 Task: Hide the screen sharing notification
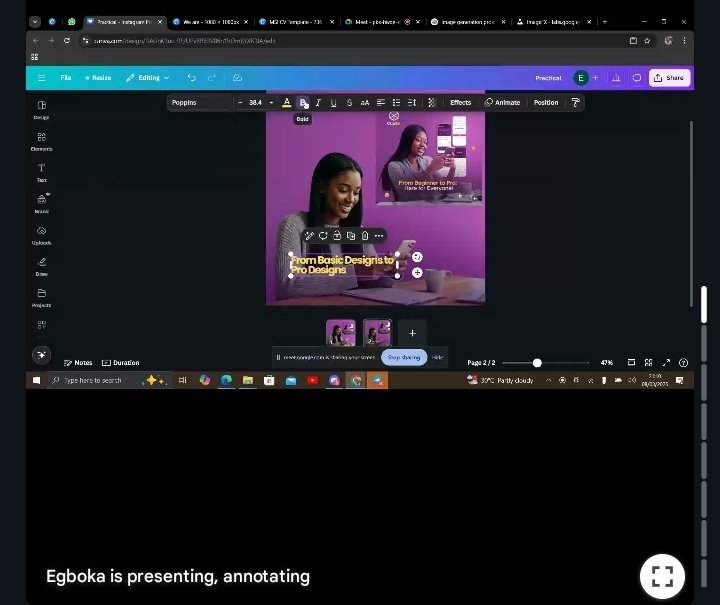(x=438, y=357)
